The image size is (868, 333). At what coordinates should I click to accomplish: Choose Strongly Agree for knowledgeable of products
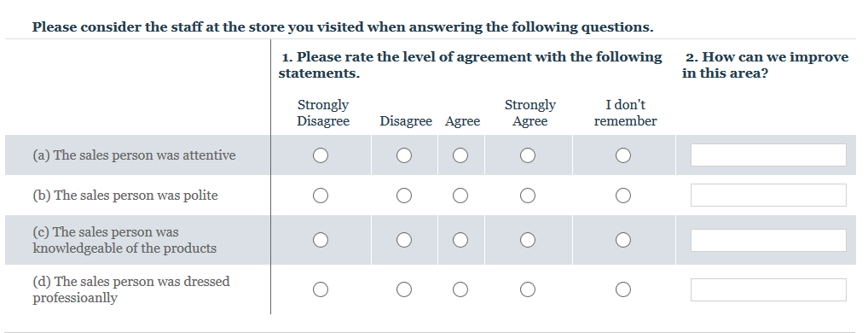[528, 240]
